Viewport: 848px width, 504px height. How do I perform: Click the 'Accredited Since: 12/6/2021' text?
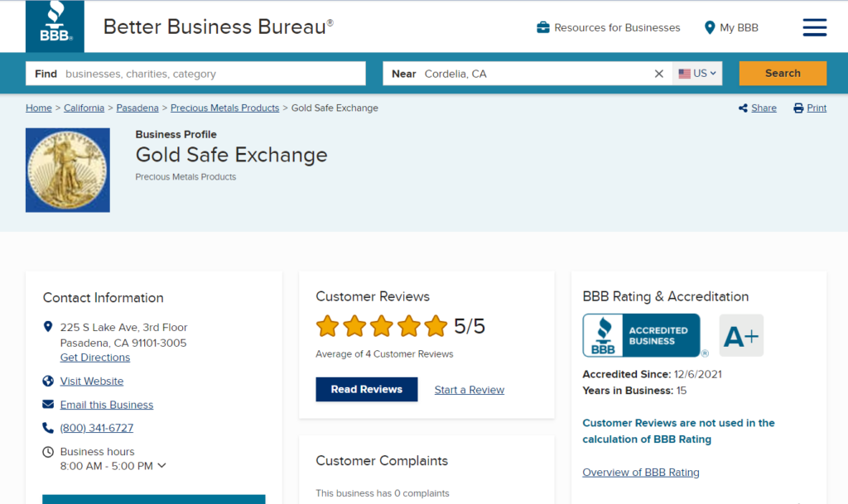pos(653,374)
